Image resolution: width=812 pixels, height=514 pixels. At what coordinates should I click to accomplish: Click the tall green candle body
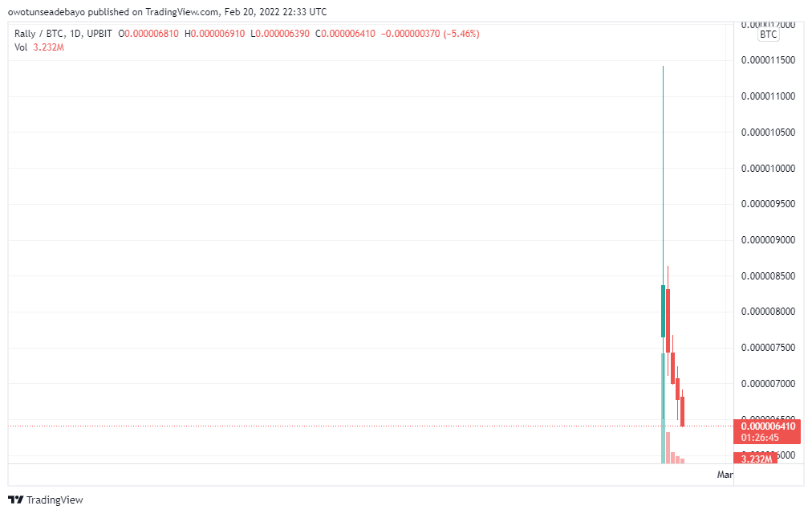point(663,311)
